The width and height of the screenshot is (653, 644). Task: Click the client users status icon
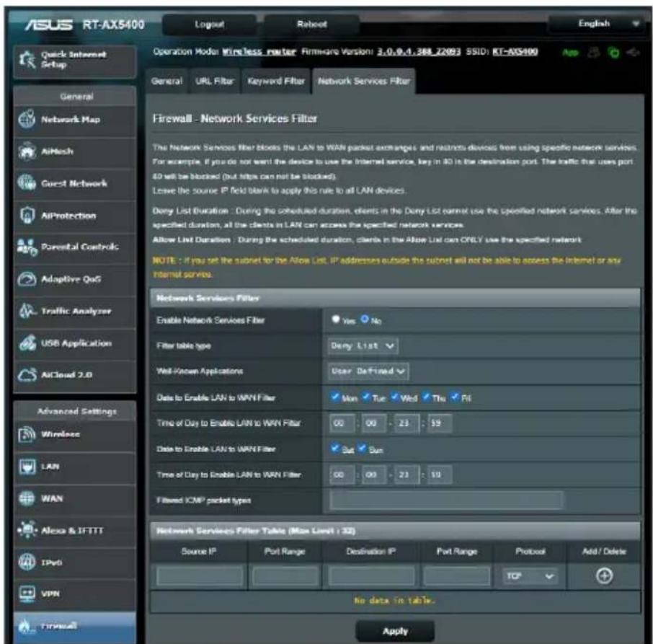pyautogui.click(x=594, y=53)
